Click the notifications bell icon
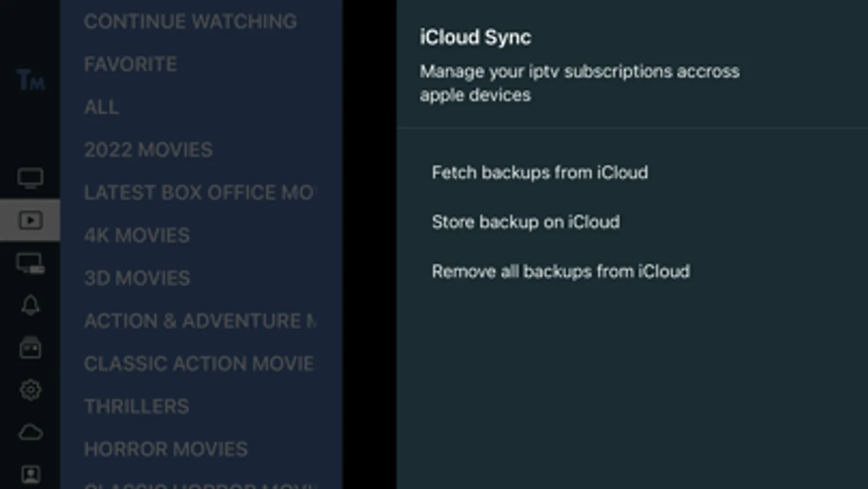868x489 pixels. tap(30, 305)
